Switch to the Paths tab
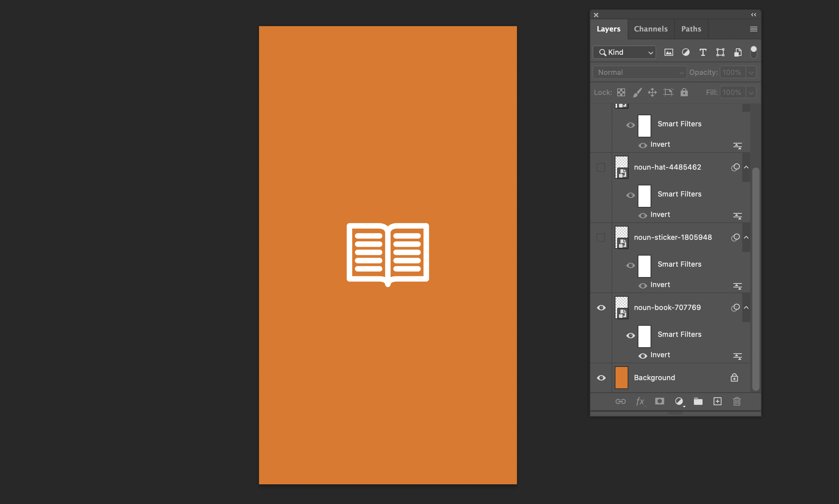This screenshot has height=504, width=839. pyautogui.click(x=691, y=29)
